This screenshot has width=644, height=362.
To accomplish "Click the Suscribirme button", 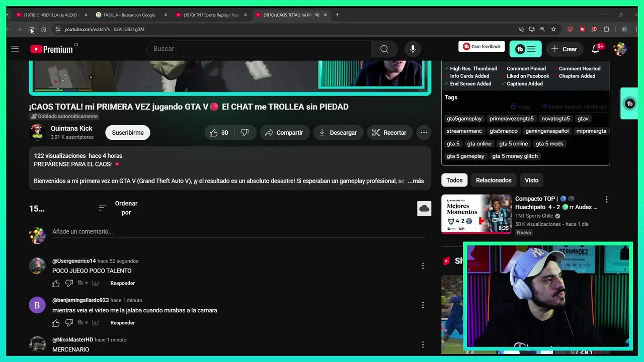I will [128, 133].
